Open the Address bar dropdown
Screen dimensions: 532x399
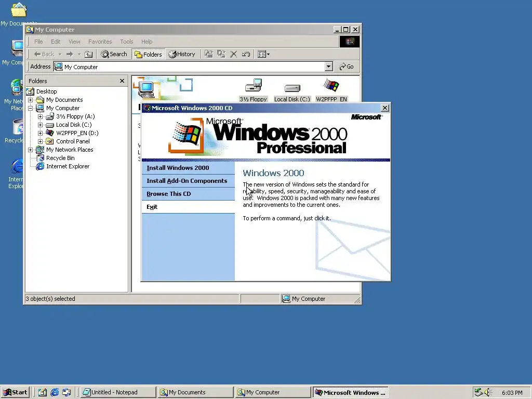point(328,66)
